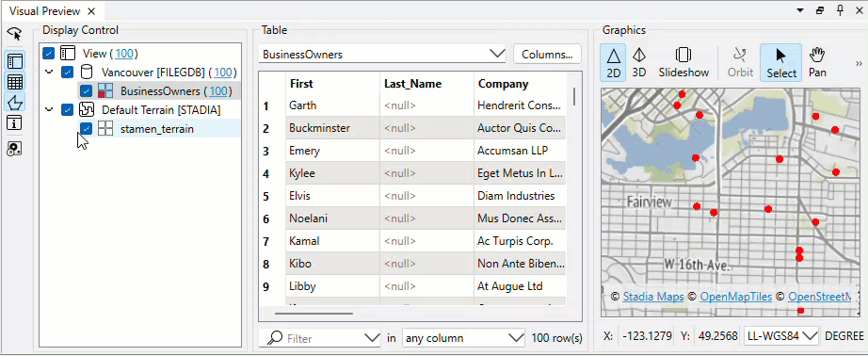
Task: Click the table horizontal scrollbar
Action: point(313,314)
